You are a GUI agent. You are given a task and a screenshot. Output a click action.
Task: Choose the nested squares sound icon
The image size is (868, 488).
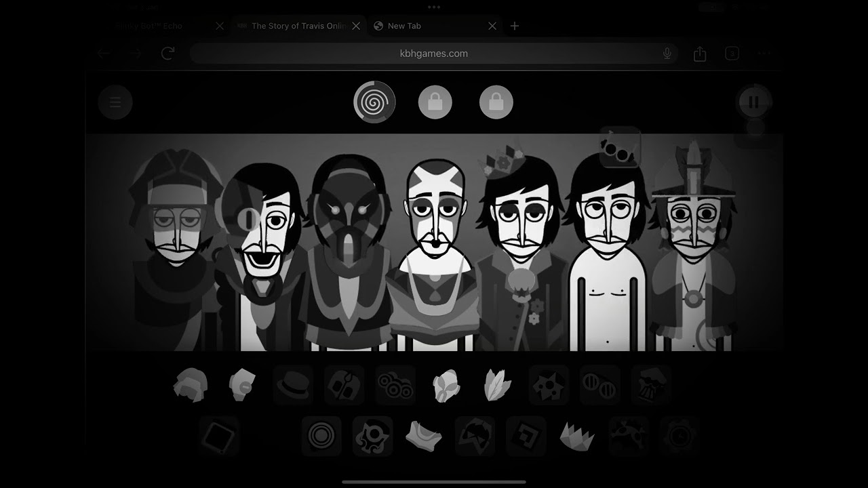526,436
